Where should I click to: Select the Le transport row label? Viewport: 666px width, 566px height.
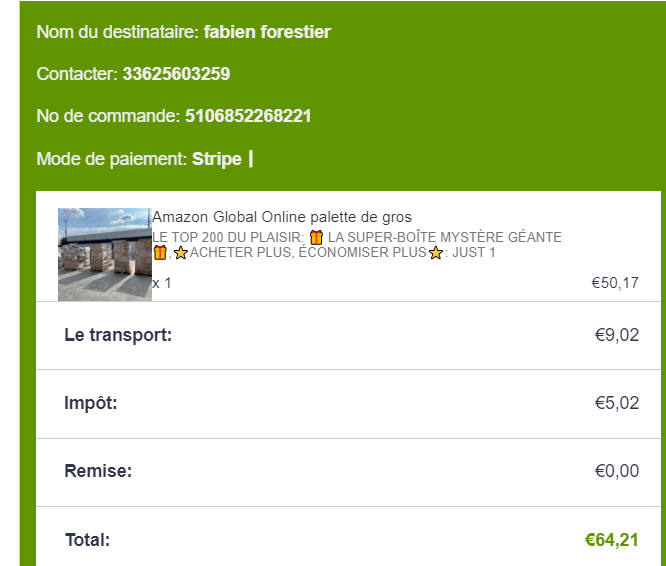118,335
